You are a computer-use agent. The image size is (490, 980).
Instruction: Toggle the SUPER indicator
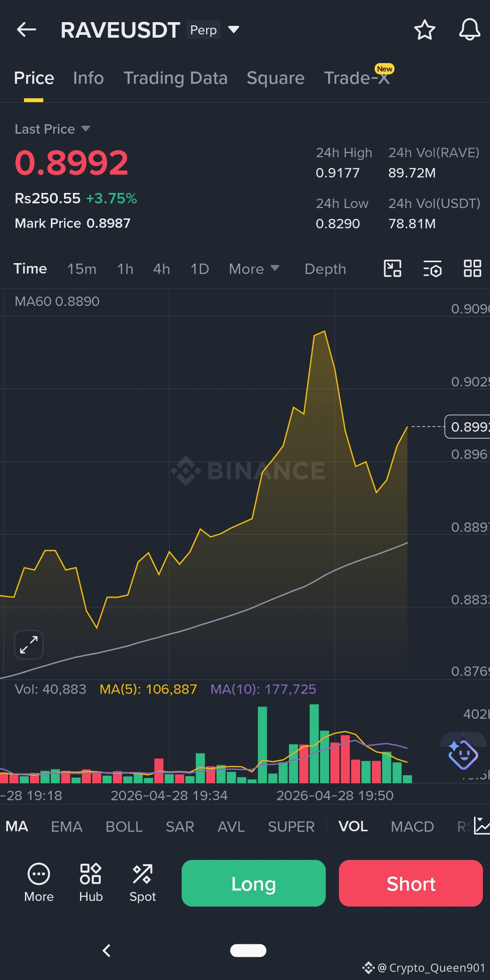[291, 826]
